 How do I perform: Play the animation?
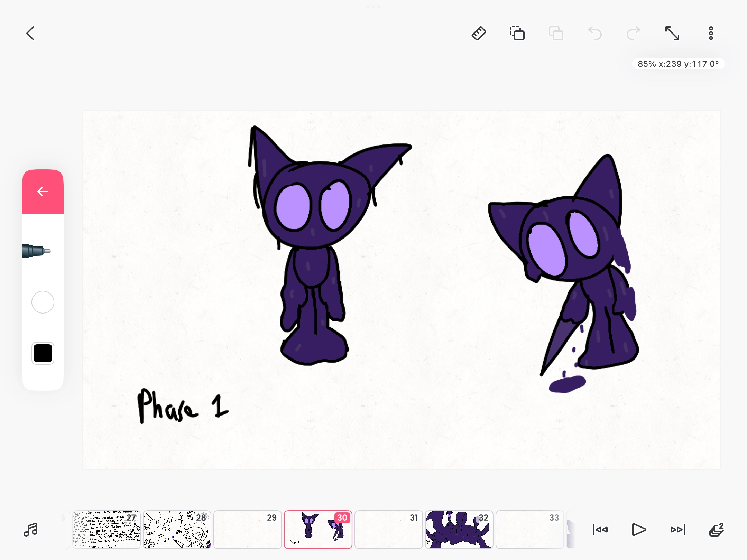(639, 530)
